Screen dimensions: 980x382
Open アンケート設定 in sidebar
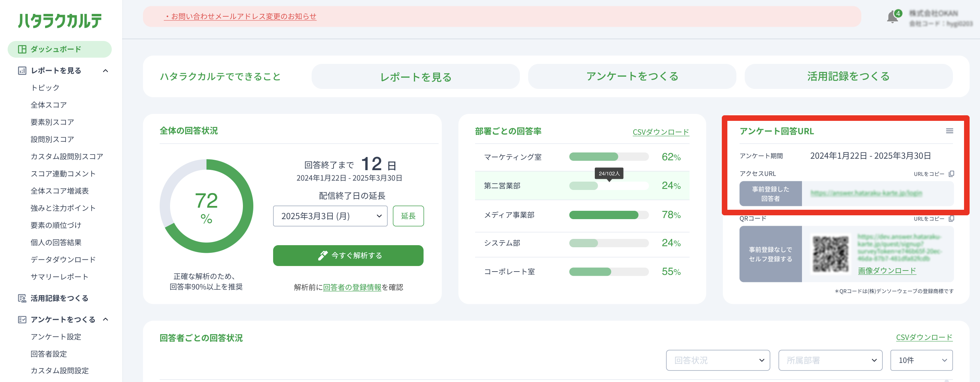[56, 337]
